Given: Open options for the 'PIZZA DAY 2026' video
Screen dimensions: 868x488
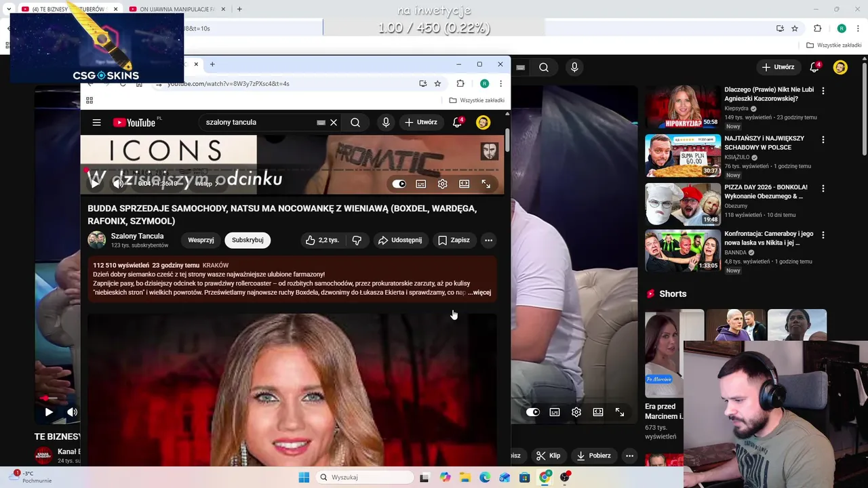Looking at the screenshot, I should click(x=823, y=188).
